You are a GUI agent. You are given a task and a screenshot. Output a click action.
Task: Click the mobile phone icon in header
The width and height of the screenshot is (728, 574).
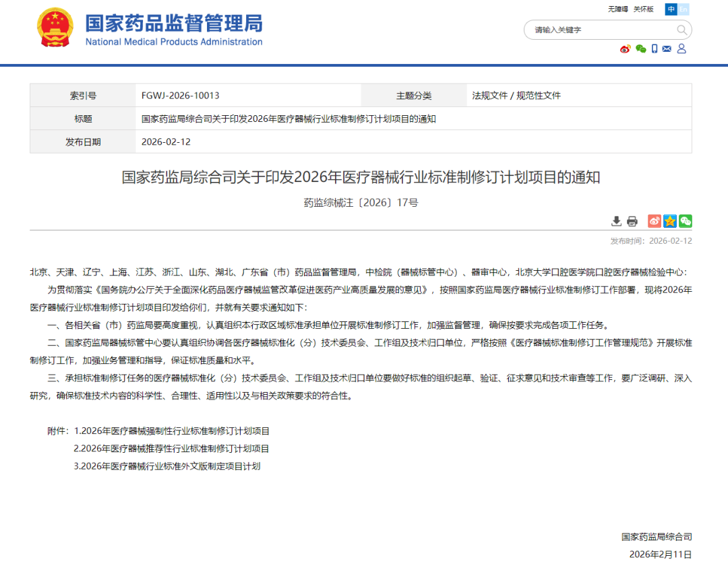(x=654, y=49)
